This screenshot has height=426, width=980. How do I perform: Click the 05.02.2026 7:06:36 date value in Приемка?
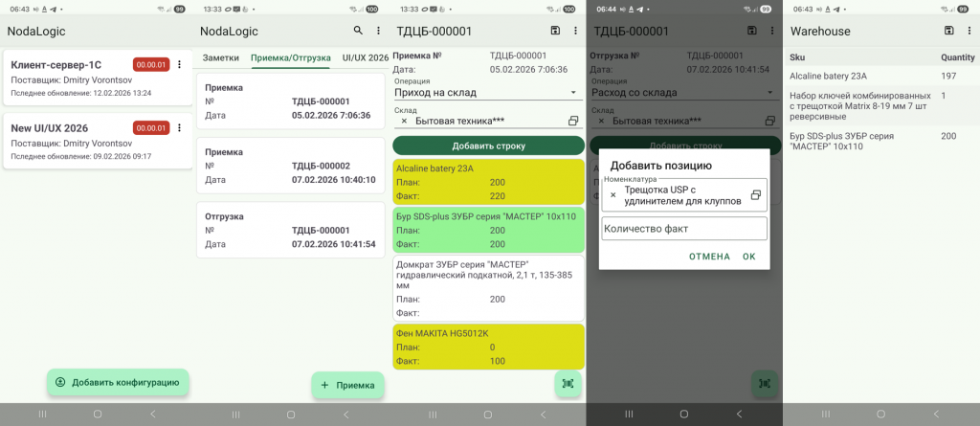coord(528,70)
